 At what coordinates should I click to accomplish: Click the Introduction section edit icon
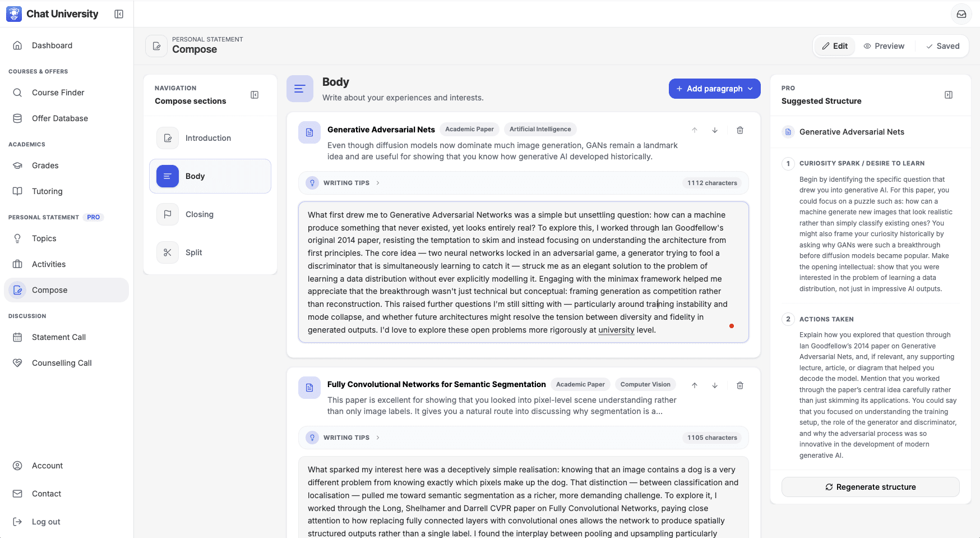(x=168, y=138)
